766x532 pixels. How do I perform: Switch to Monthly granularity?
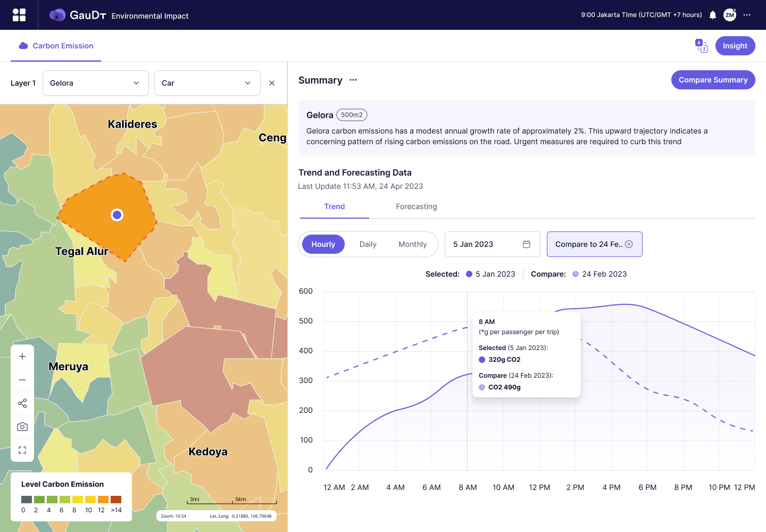[x=413, y=244]
